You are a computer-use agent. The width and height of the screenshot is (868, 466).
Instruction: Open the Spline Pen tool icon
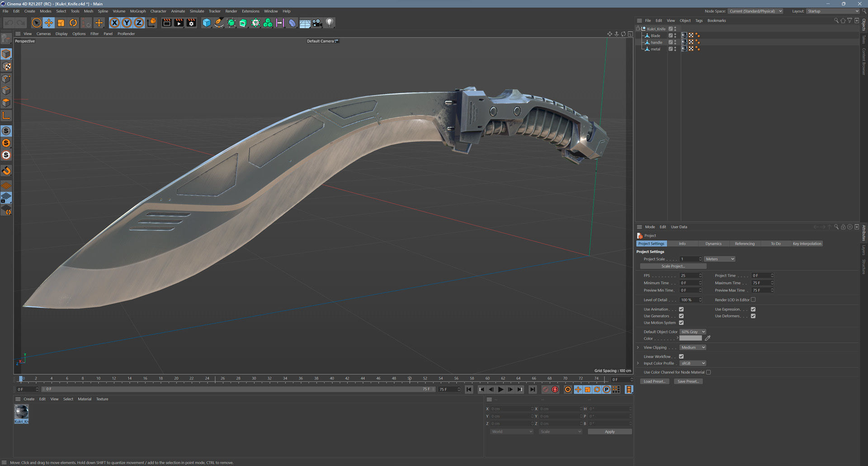pyautogui.click(x=219, y=23)
